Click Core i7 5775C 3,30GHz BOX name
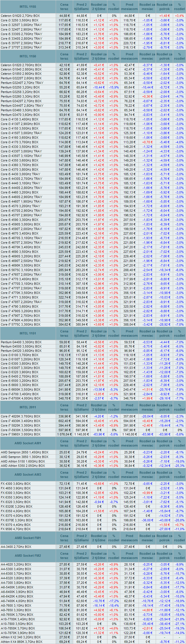186x644 pixels. (21, 324)
